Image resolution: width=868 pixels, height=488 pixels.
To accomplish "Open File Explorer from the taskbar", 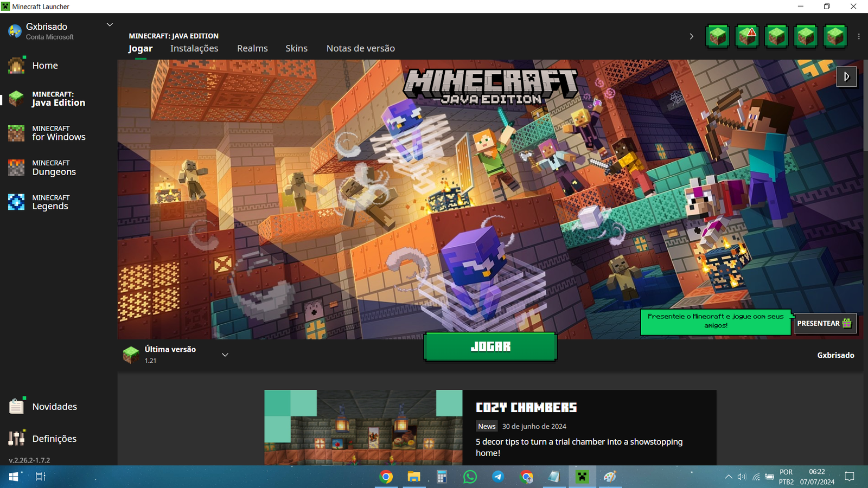I will [414, 477].
